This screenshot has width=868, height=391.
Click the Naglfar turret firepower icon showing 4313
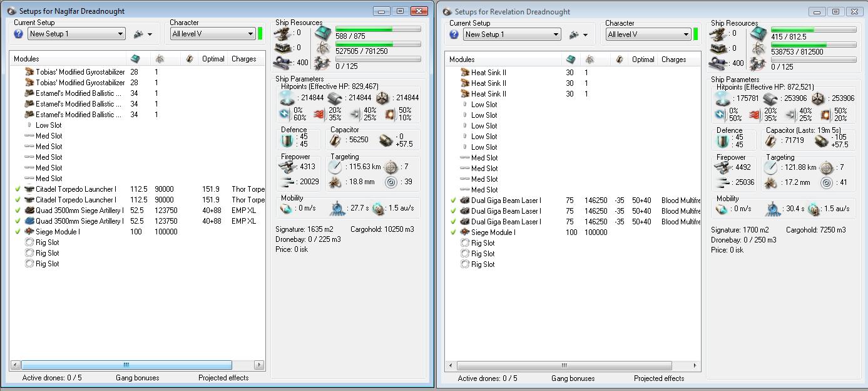288,167
